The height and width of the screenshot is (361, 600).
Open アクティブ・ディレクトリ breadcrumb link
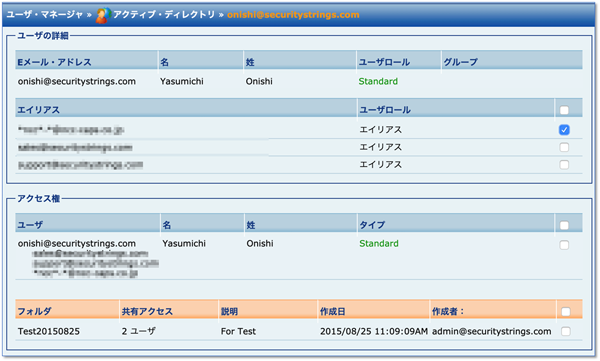(164, 15)
